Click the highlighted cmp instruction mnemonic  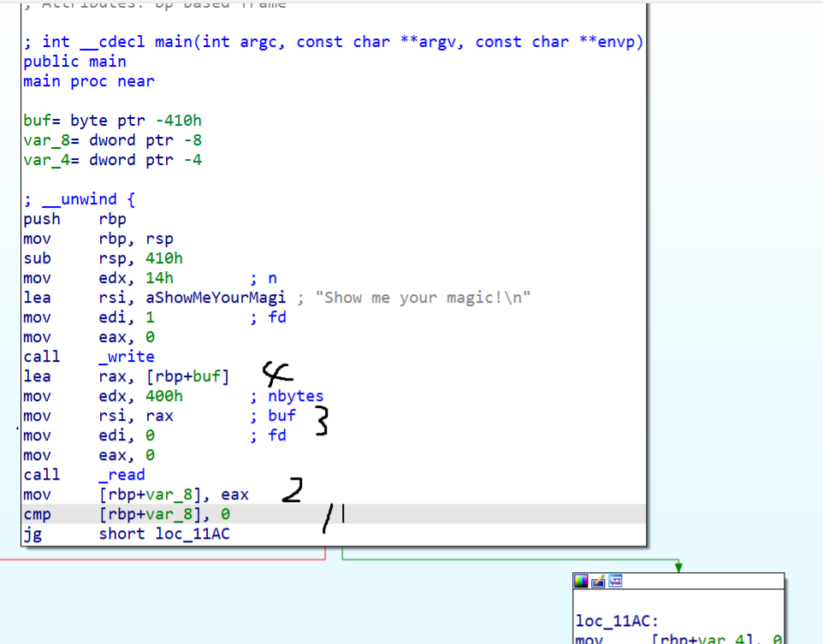pyautogui.click(x=37, y=515)
